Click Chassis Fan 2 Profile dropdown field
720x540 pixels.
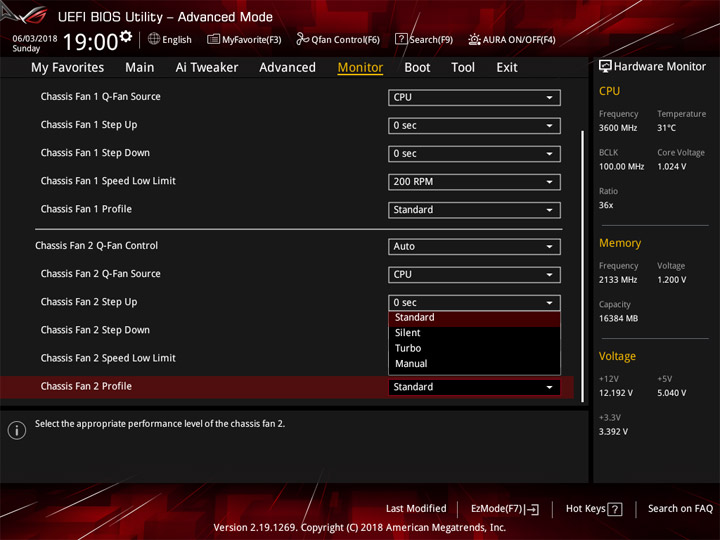pyautogui.click(x=474, y=387)
